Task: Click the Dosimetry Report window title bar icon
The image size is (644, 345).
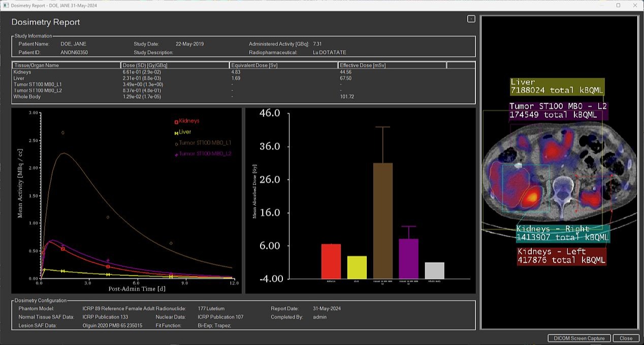Action: 5,6
